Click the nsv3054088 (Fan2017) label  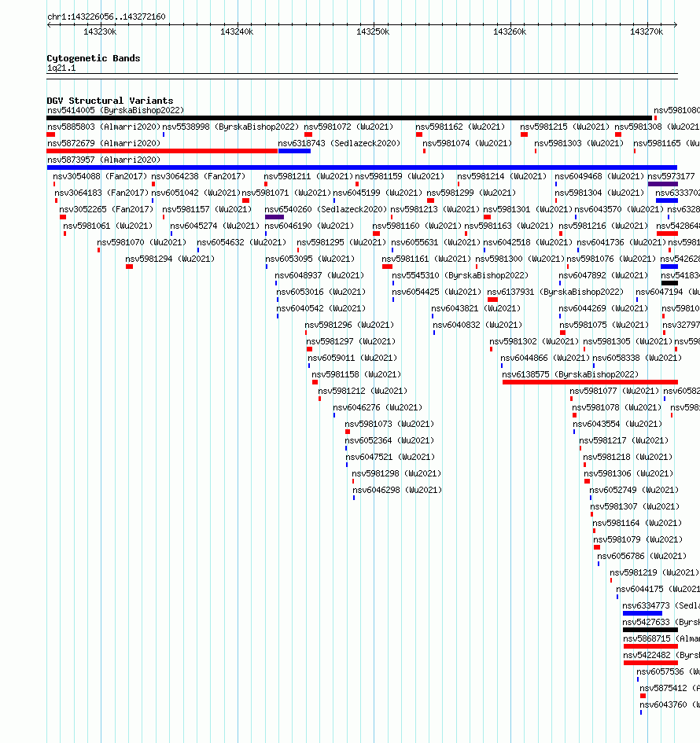point(100,176)
